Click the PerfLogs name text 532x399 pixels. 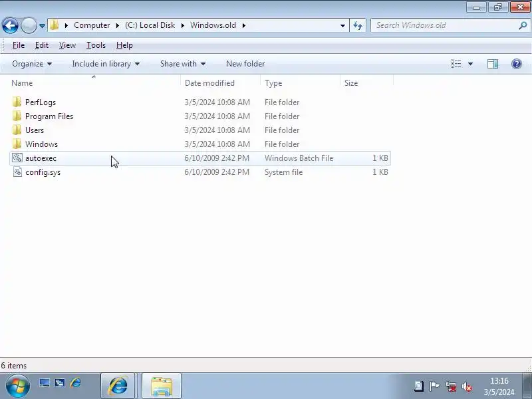click(41, 102)
